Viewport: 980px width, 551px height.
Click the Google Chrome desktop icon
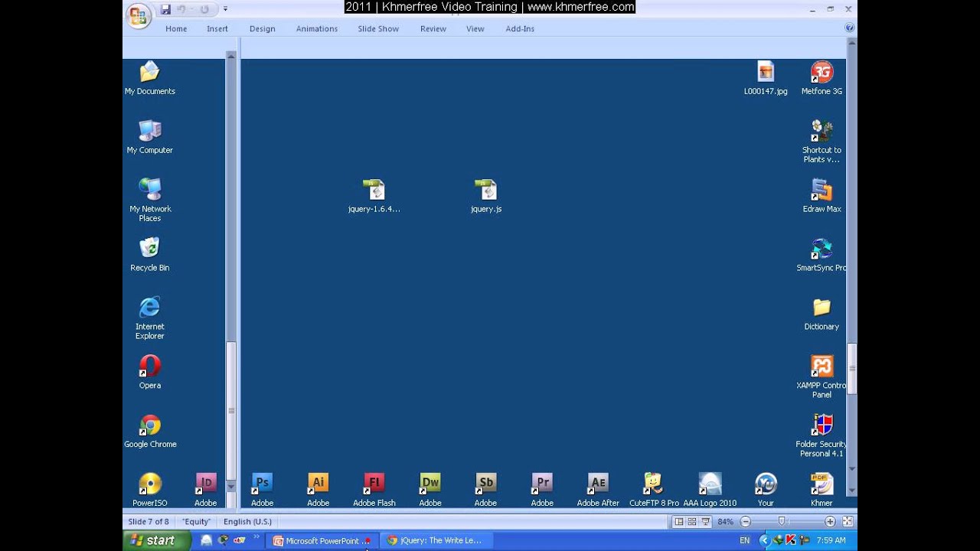tap(150, 425)
